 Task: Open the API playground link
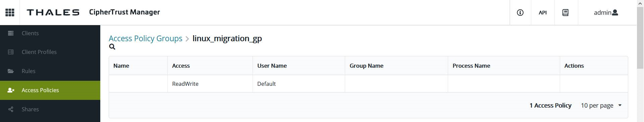(x=543, y=12)
